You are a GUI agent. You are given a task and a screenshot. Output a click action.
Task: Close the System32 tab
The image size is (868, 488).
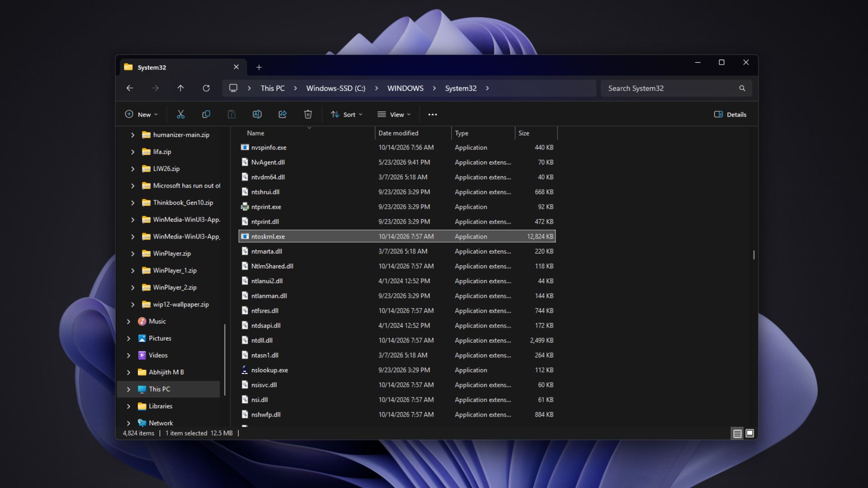coord(236,67)
